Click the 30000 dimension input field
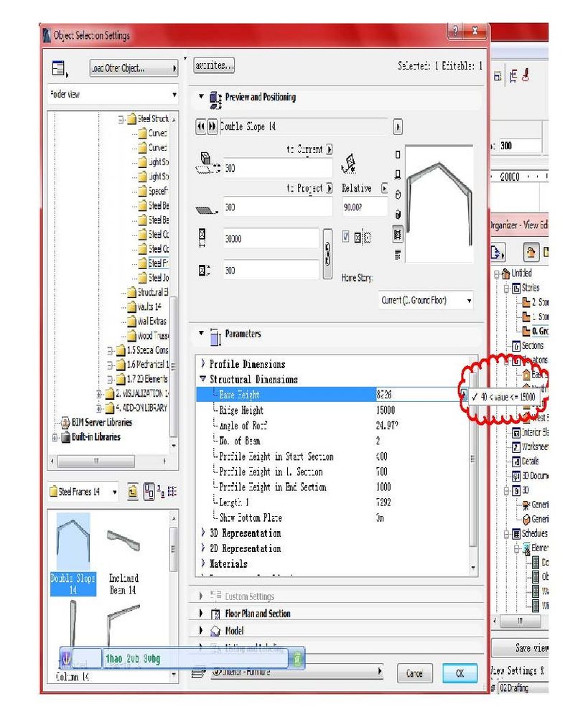This screenshot has height=717, width=588. pyautogui.click(x=271, y=239)
